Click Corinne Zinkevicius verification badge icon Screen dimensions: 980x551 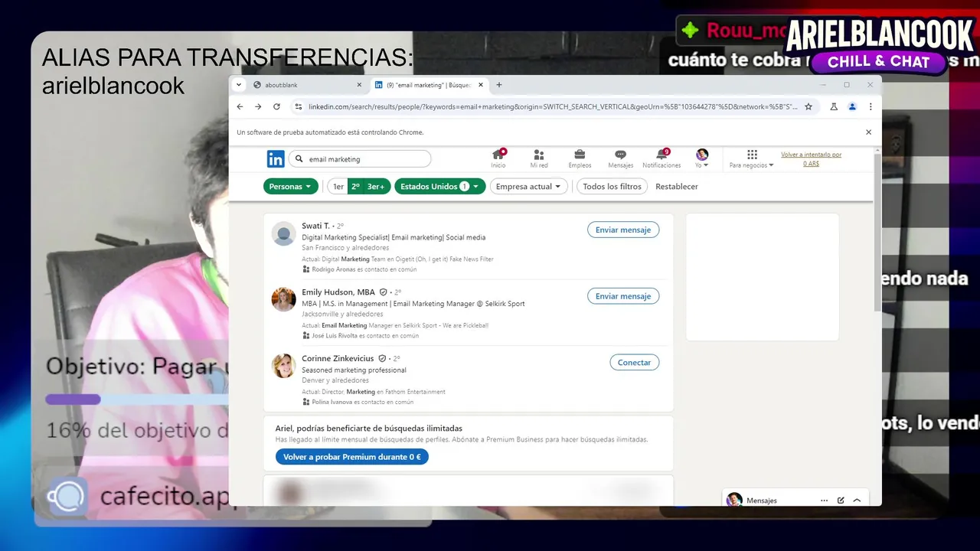coord(382,358)
